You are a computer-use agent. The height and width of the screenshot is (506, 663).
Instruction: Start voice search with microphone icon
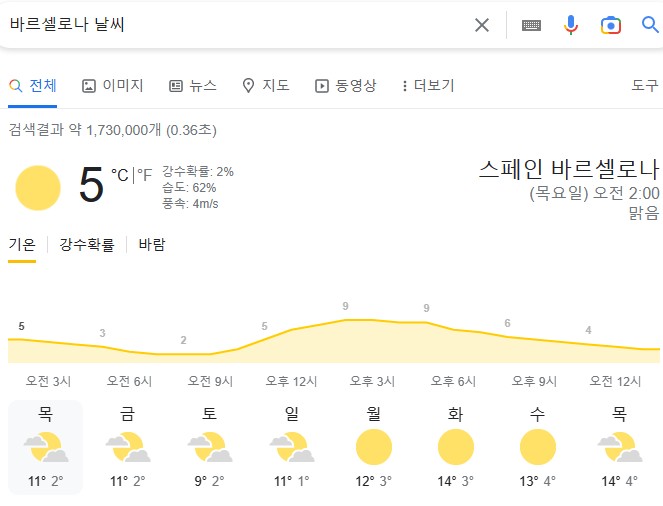coord(570,25)
